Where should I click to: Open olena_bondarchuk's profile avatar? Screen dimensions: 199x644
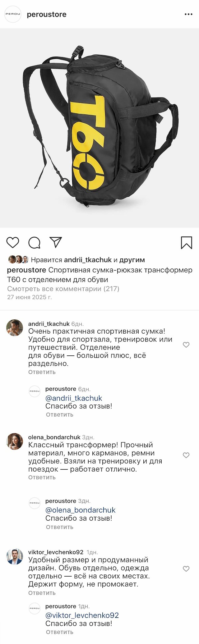[15, 441]
